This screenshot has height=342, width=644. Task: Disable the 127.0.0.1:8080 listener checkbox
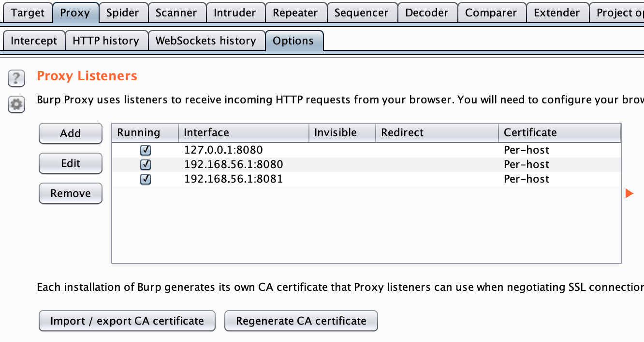[145, 150]
